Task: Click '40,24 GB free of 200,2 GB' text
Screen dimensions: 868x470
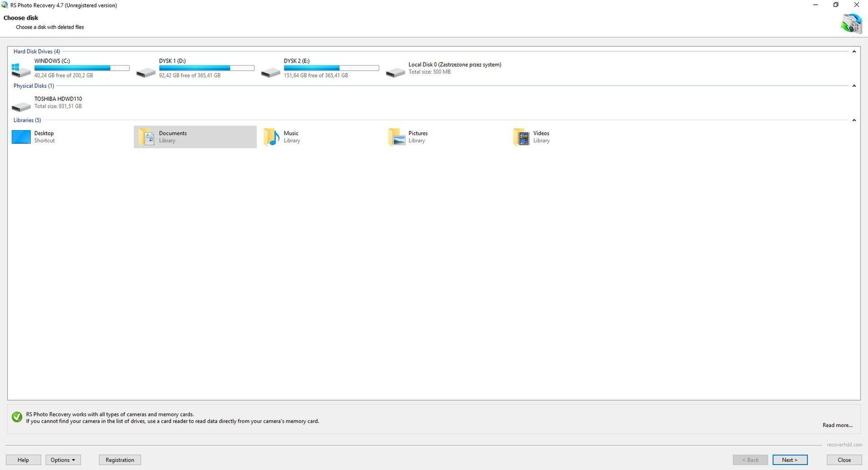Action: [x=64, y=76]
